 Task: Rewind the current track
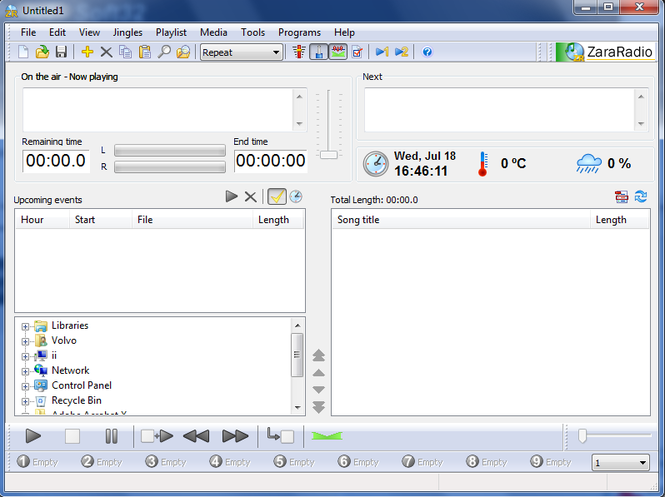196,436
